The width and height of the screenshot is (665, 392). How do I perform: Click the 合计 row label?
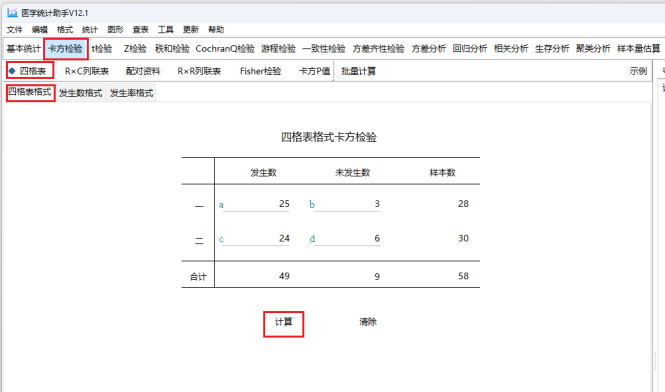coord(198,277)
